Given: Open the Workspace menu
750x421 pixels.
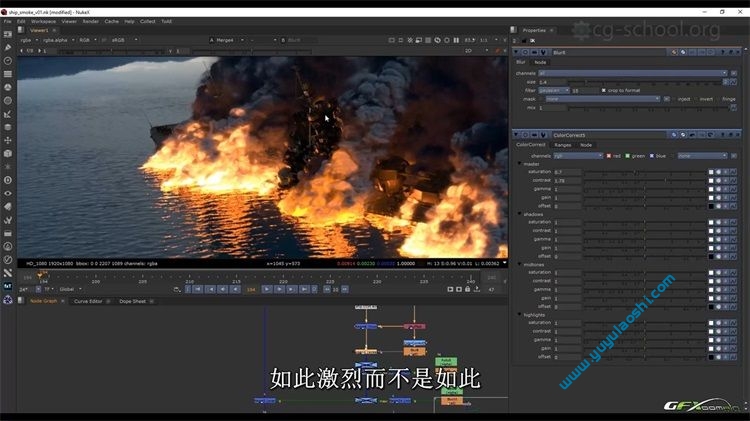Looking at the screenshot, I should [44, 22].
